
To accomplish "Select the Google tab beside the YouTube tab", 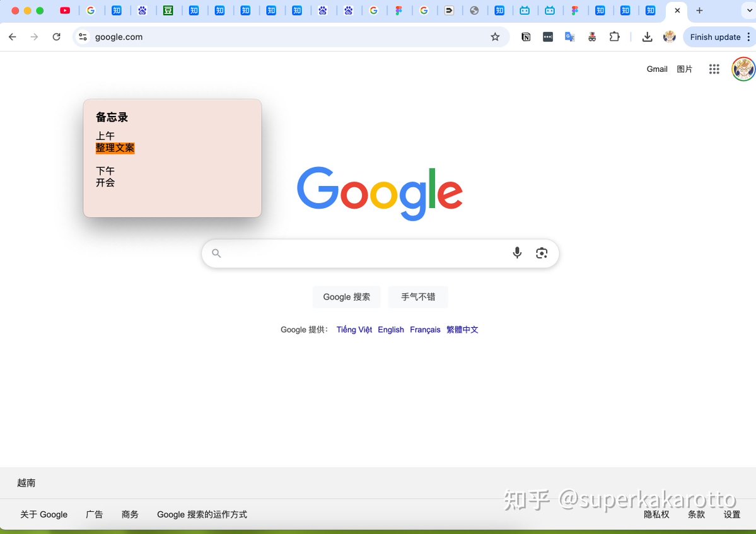I will coord(91,11).
